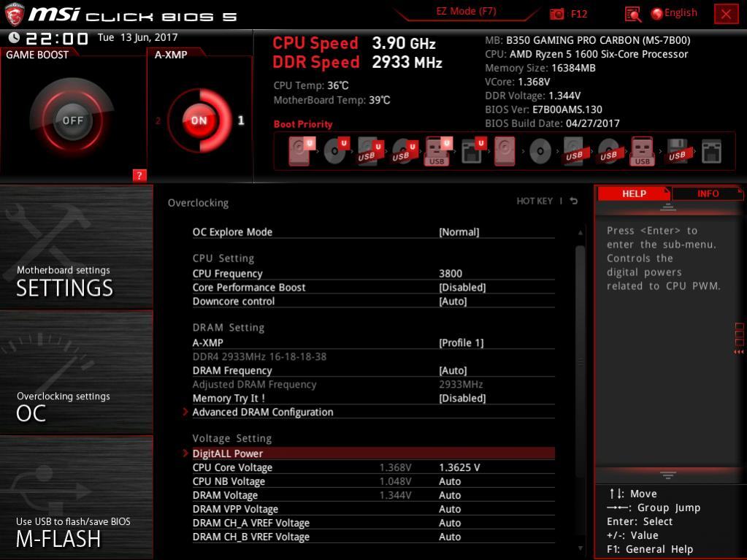Select the UEFI network boot device icon

472,151
